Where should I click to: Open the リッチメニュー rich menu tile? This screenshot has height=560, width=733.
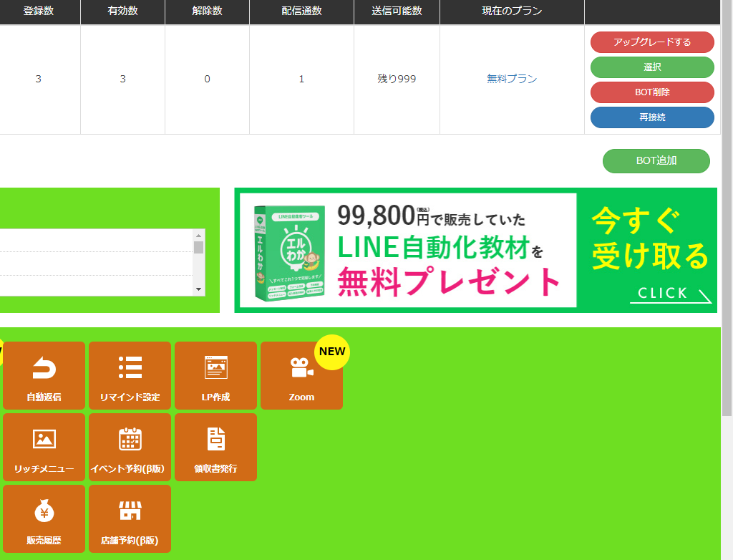click(44, 447)
